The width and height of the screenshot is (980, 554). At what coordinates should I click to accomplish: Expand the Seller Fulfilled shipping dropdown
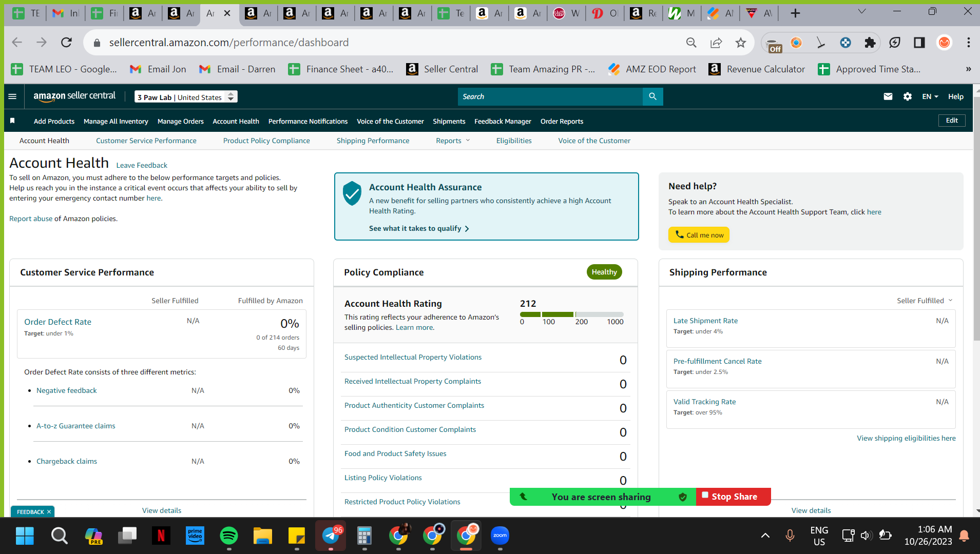tap(925, 301)
